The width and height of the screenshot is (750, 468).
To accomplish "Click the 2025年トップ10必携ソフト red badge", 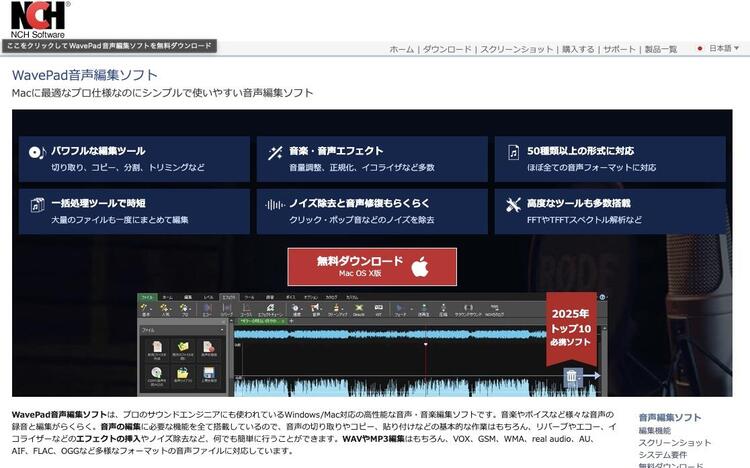I will coord(571,328).
